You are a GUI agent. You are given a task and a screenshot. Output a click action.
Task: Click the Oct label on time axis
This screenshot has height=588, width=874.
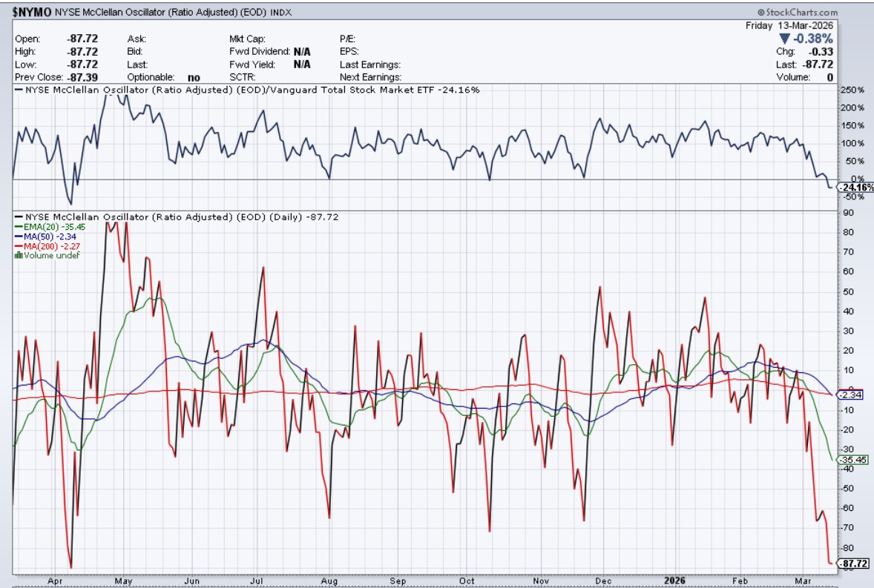tap(467, 581)
